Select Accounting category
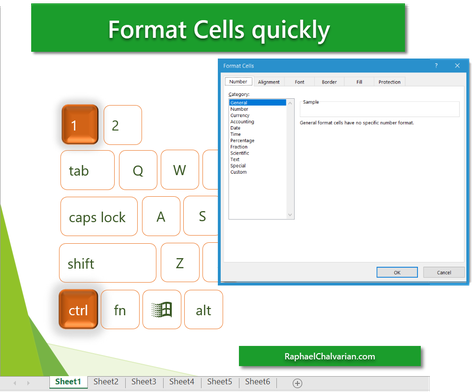This screenshot has height=392, width=475. coord(257,122)
